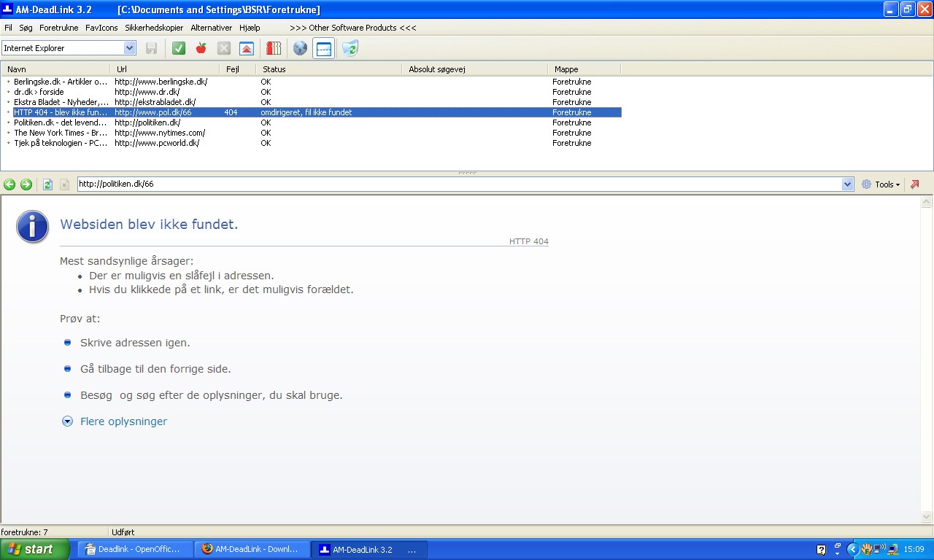934x560 pixels.
Task: Select The New York Times bookmark row
Action: coord(311,133)
